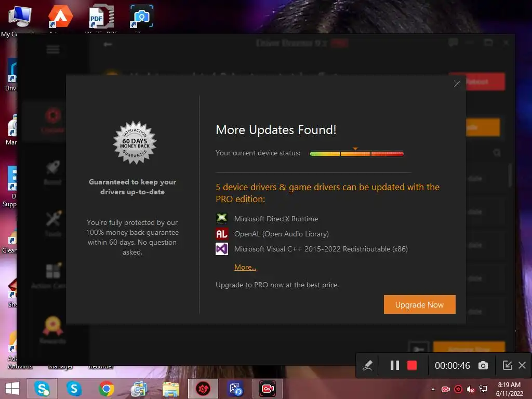
Task: Click the recorder icon in system tray
Action: coord(445,389)
